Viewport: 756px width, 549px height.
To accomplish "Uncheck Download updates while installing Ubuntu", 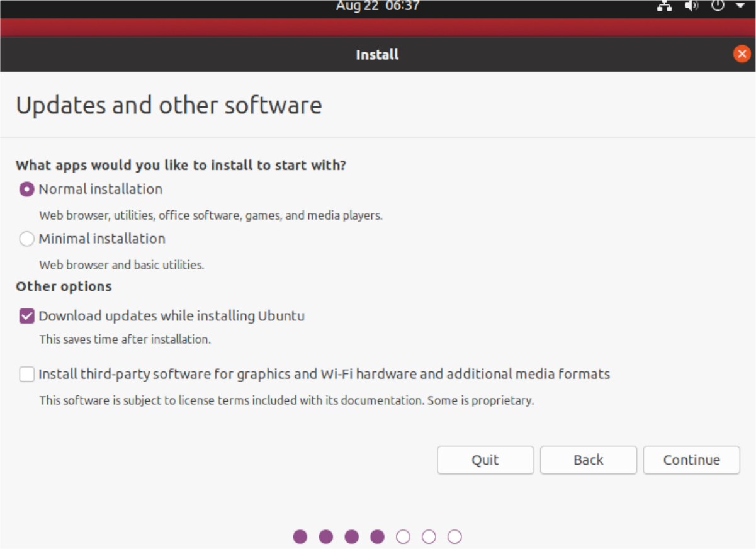I will click(x=26, y=316).
